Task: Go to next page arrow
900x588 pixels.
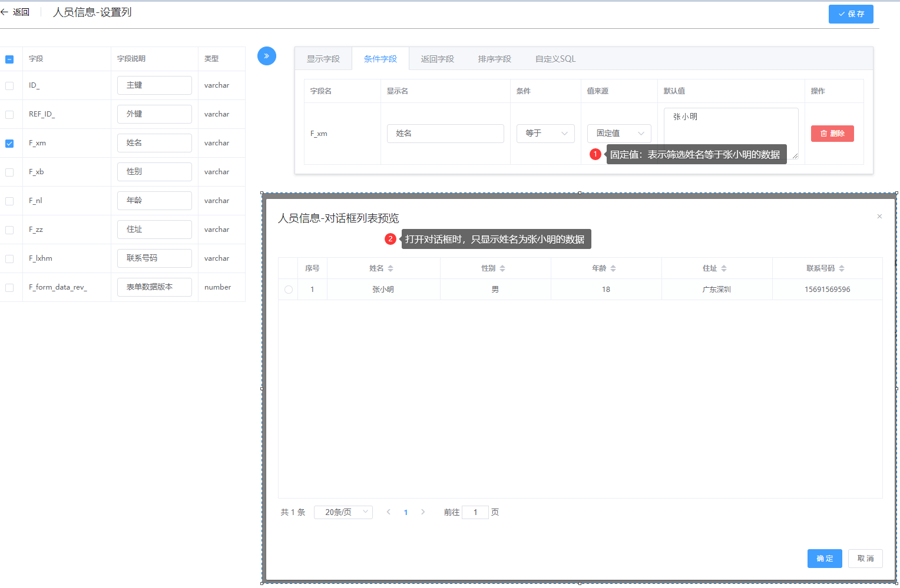Action: point(423,512)
